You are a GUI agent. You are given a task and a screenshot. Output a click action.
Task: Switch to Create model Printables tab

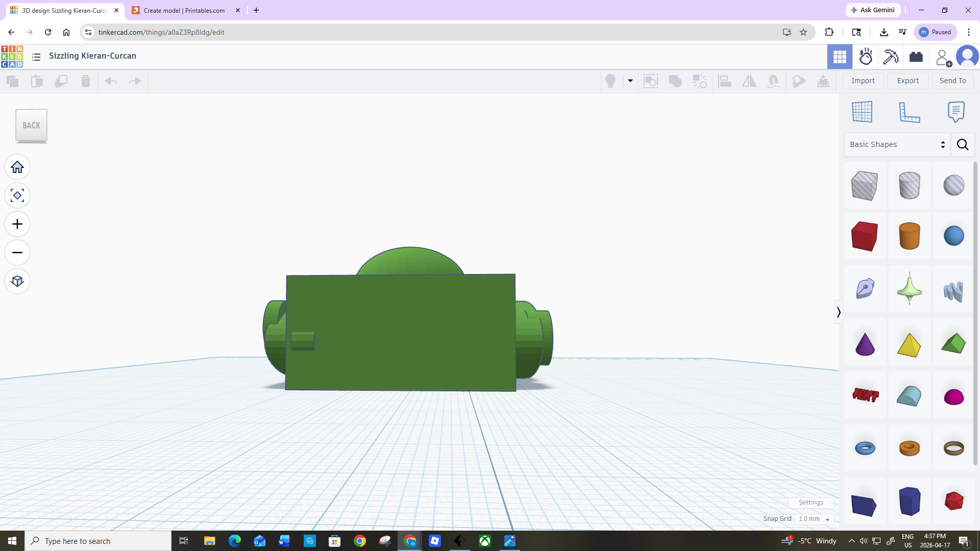tap(184, 10)
